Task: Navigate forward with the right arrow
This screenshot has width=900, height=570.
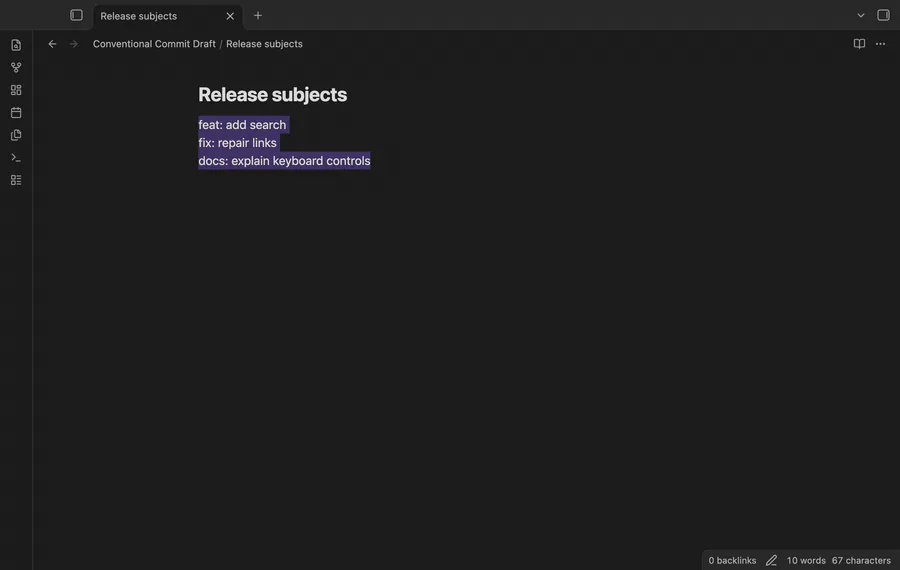Action: coord(73,44)
